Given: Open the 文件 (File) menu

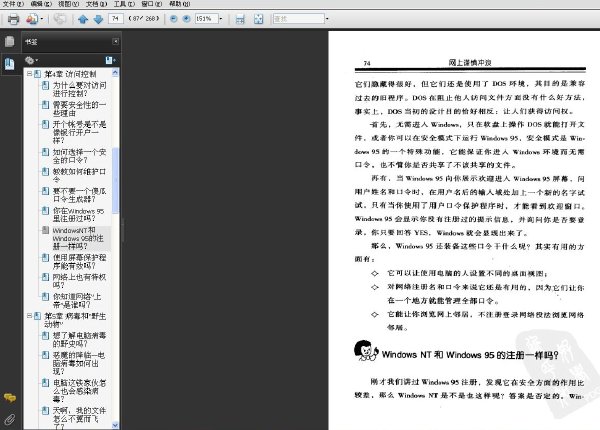Looking at the screenshot, I should [x=13, y=4].
